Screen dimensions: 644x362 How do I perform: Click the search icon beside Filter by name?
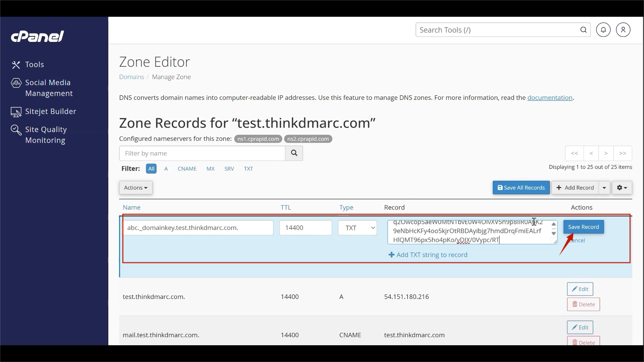(x=294, y=153)
